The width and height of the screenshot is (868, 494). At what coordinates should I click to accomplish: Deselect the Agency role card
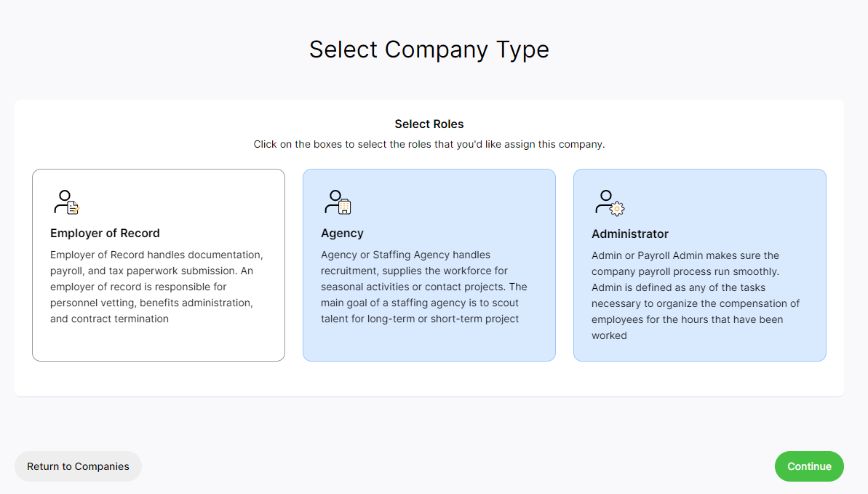(429, 266)
